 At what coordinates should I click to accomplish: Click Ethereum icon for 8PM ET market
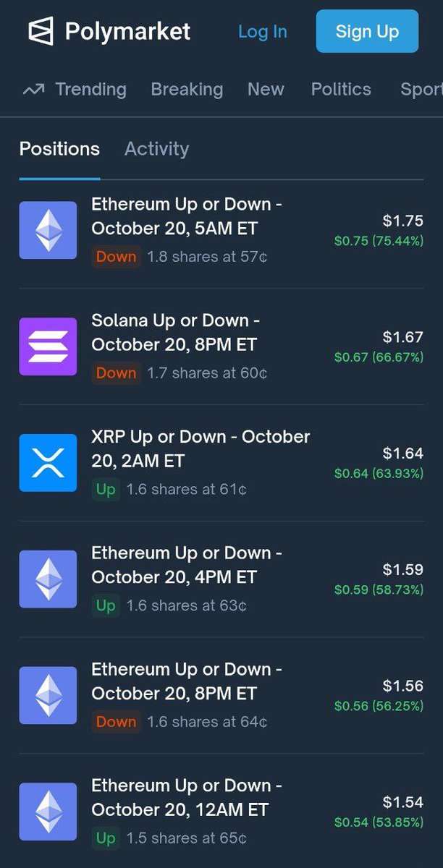point(48,695)
